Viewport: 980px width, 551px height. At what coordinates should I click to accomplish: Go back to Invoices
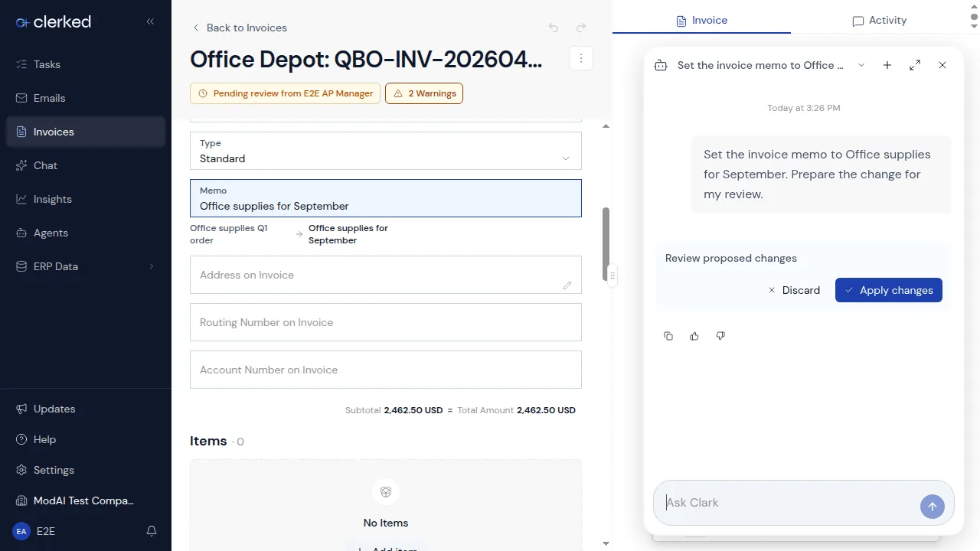click(x=239, y=28)
